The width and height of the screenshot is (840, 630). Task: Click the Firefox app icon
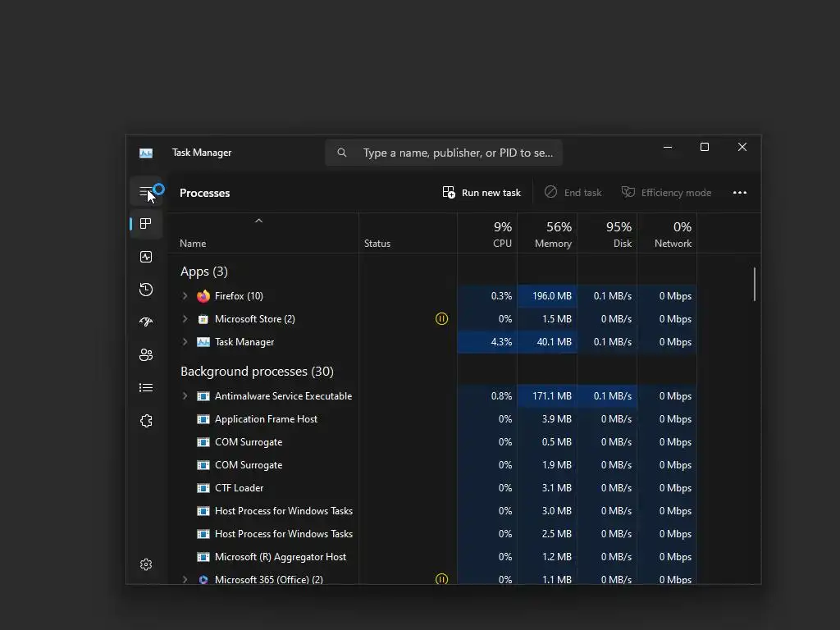pyautogui.click(x=203, y=295)
